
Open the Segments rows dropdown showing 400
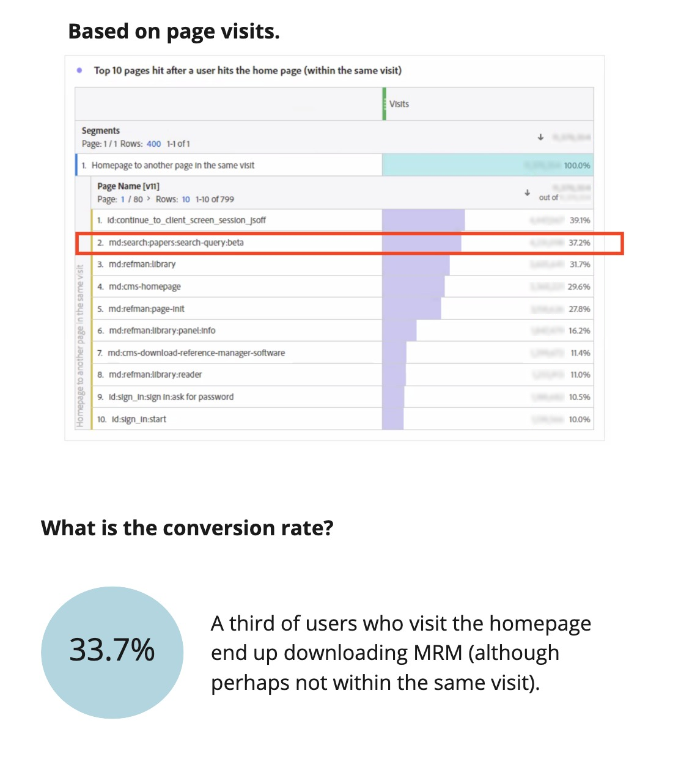point(153,144)
